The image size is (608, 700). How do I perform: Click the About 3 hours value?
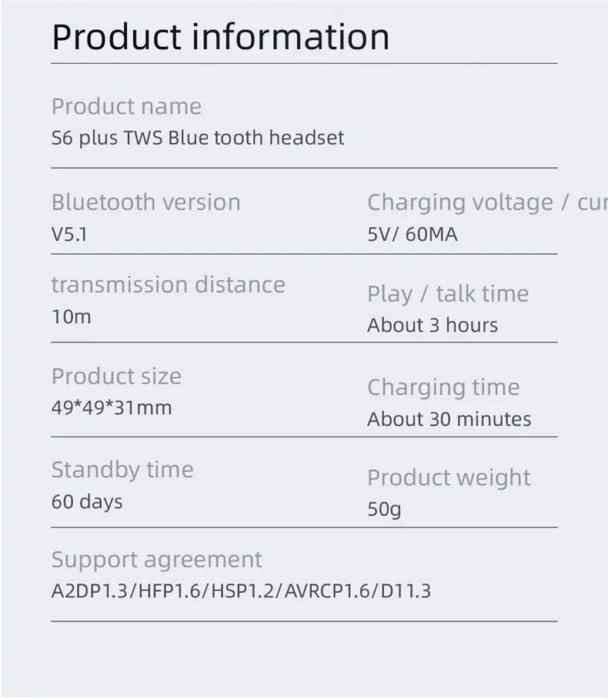(432, 325)
